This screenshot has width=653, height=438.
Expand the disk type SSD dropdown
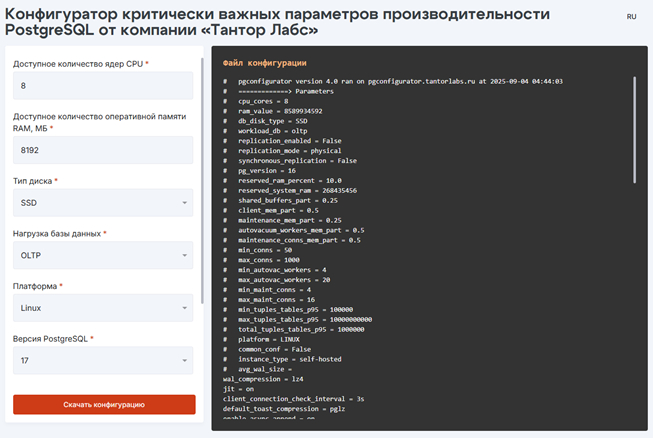[x=103, y=203]
